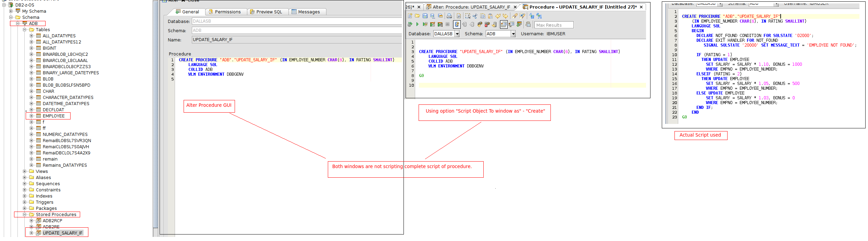Screen dimensions: 868x241
Task: Click the Execute Edit icon
Action: 433,24
